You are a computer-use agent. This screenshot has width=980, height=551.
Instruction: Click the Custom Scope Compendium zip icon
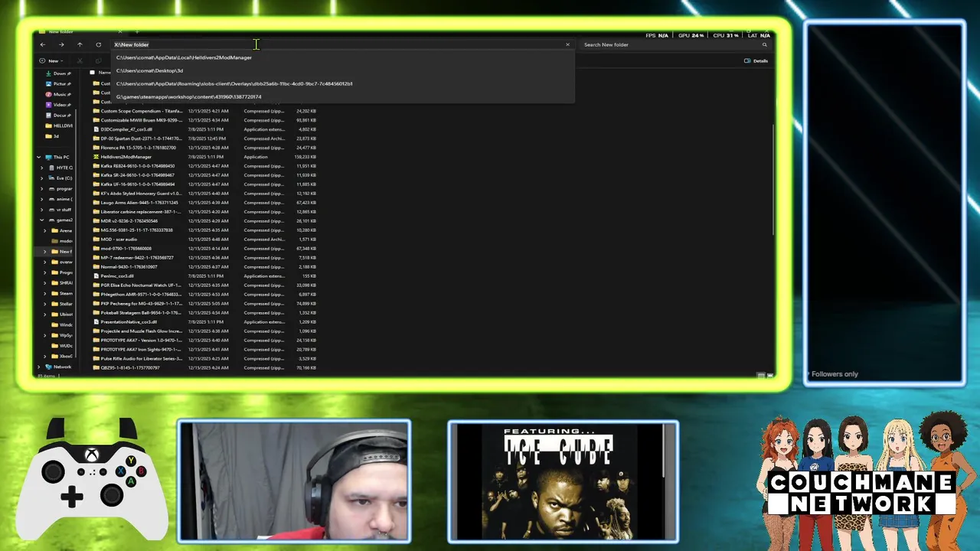[x=96, y=111]
